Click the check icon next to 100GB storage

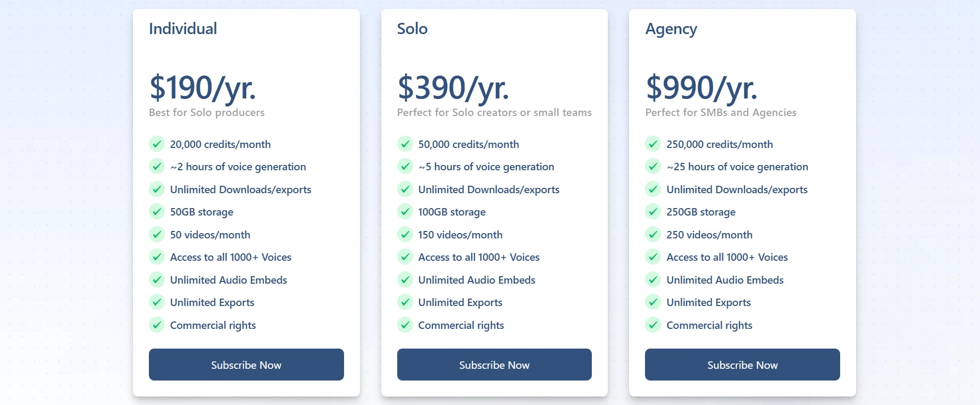pos(405,212)
